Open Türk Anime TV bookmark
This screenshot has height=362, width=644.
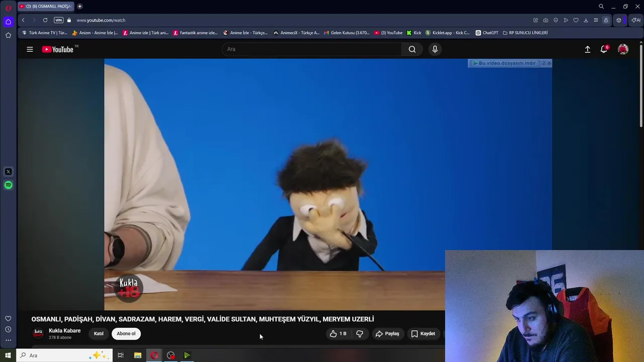(45, 33)
